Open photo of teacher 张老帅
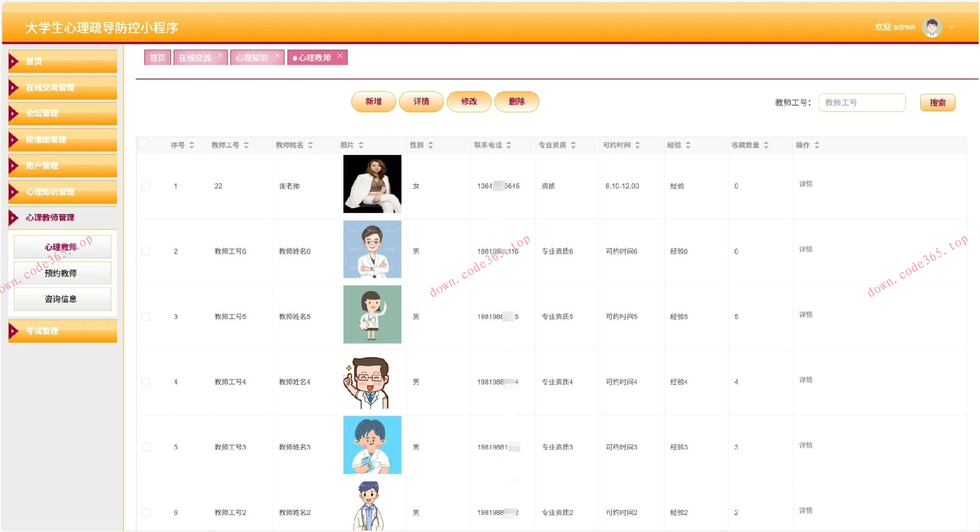980x532 pixels. point(372,184)
